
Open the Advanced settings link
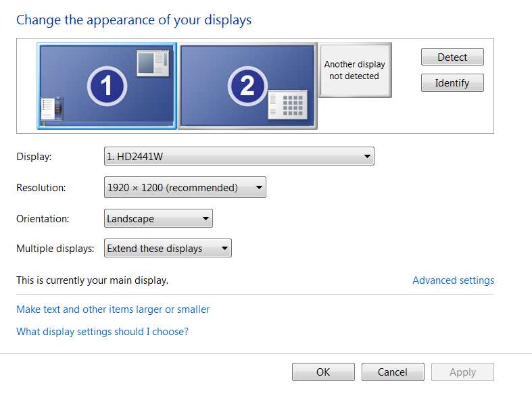click(454, 280)
